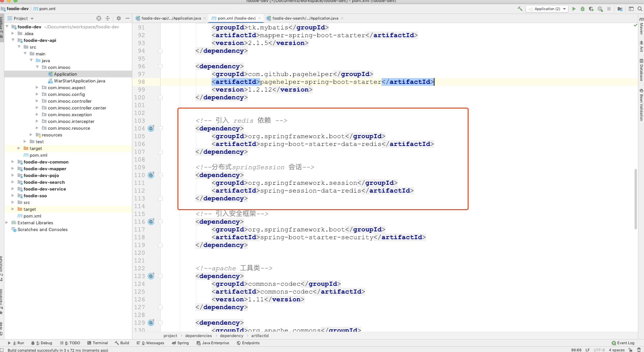Viewport: 644px width, 352px height.
Task: Open Search Everywhere magnifier icon
Action: pyautogui.click(x=640, y=9)
